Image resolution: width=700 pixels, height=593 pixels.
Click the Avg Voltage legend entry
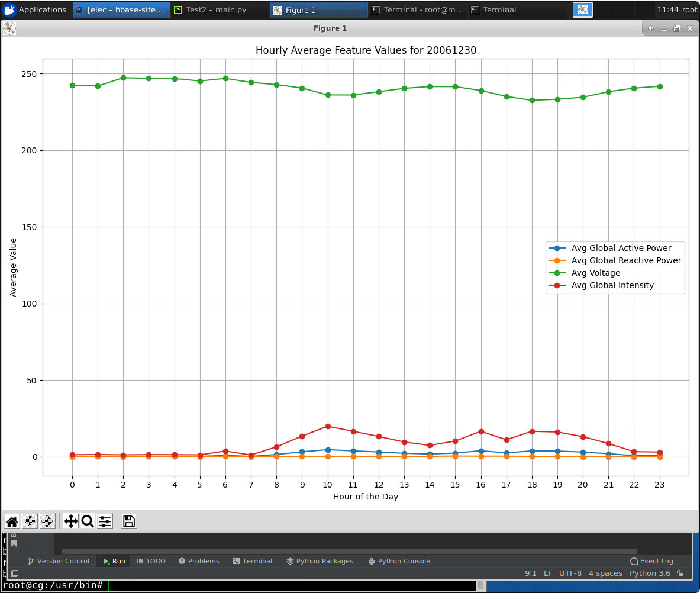pos(595,273)
